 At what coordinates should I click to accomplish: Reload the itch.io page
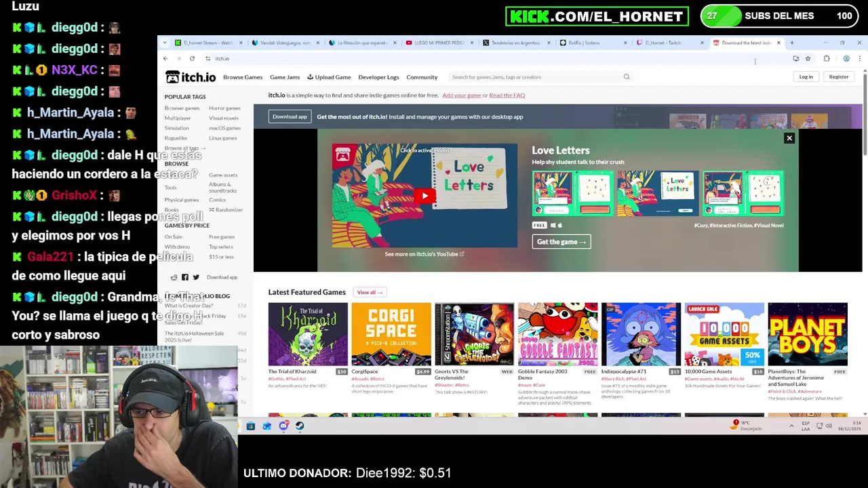click(192, 59)
